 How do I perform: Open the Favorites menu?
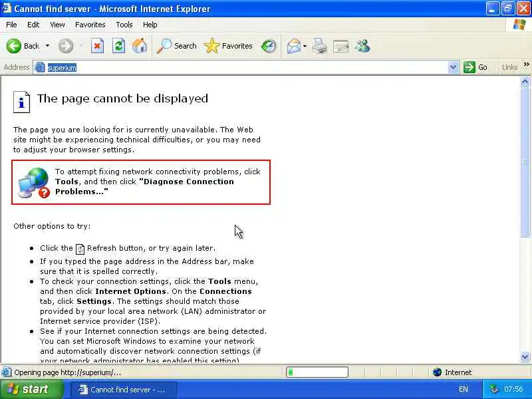click(90, 25)
